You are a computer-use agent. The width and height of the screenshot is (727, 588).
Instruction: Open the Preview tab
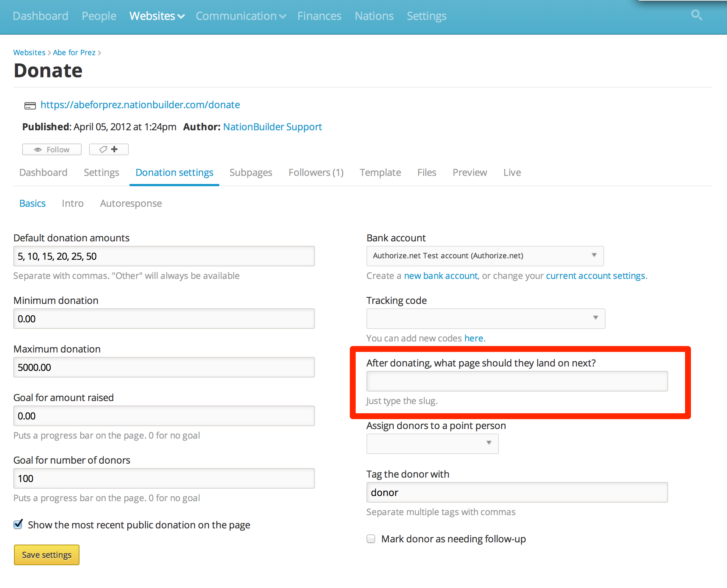pos(470,172)
